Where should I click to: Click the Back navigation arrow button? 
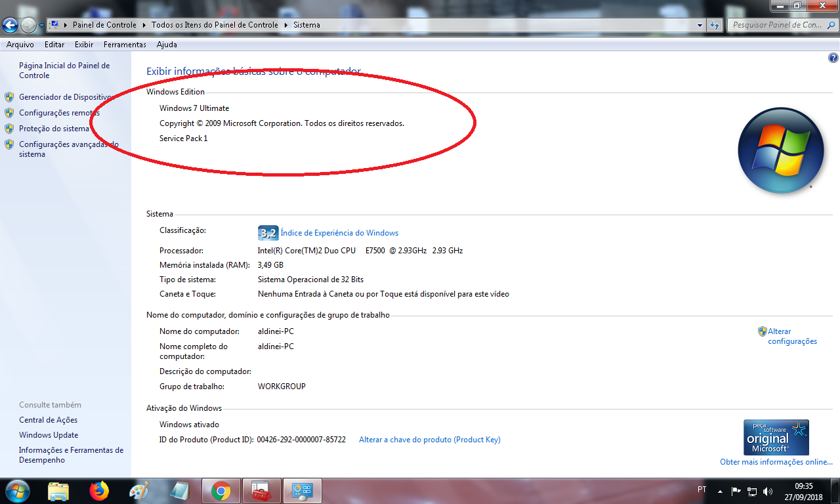pos(10,25)
